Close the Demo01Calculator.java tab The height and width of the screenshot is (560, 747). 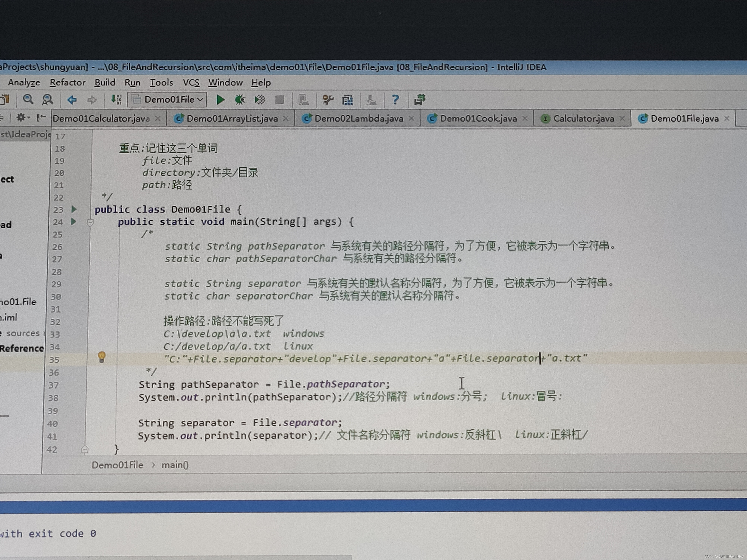pyautogui.click(x=158, y=119)
